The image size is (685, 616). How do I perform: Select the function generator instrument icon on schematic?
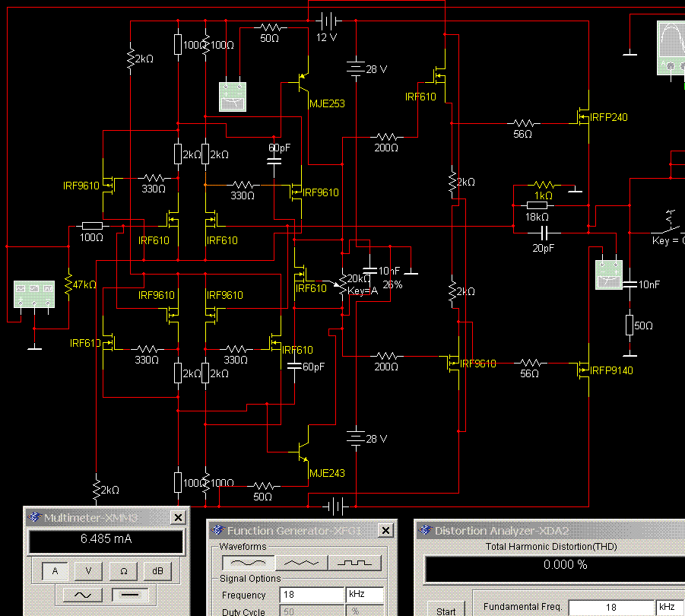point(34,294)
